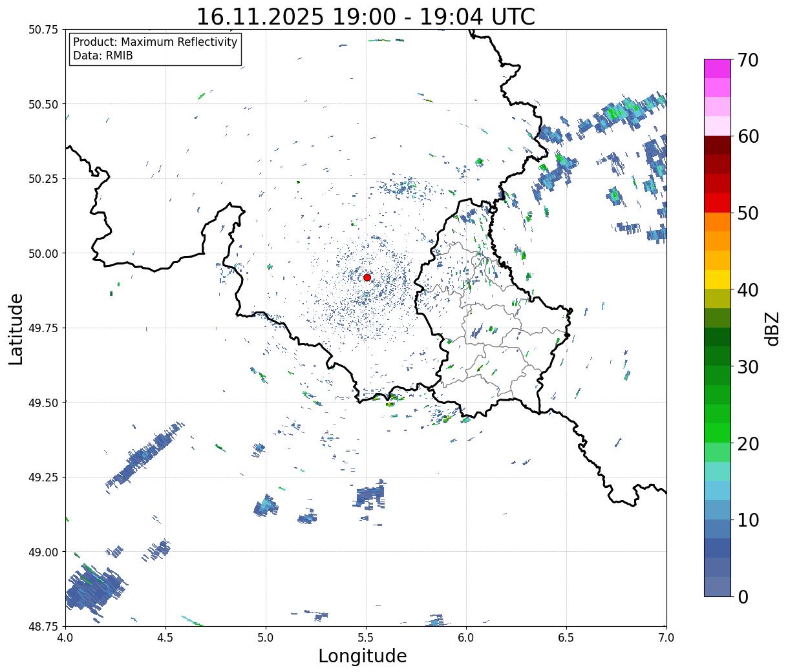Click the 'Data: RMIB' text

coord(103,56)
